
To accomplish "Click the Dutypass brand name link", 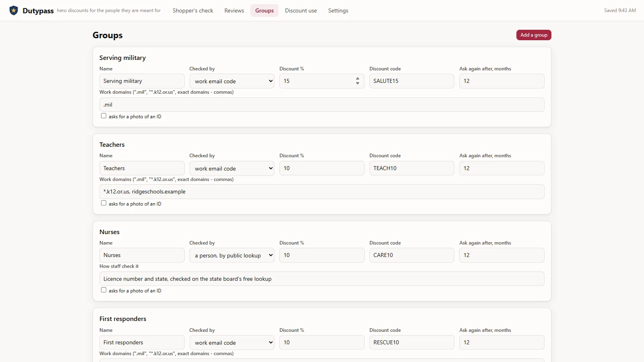I will point(38,11).
